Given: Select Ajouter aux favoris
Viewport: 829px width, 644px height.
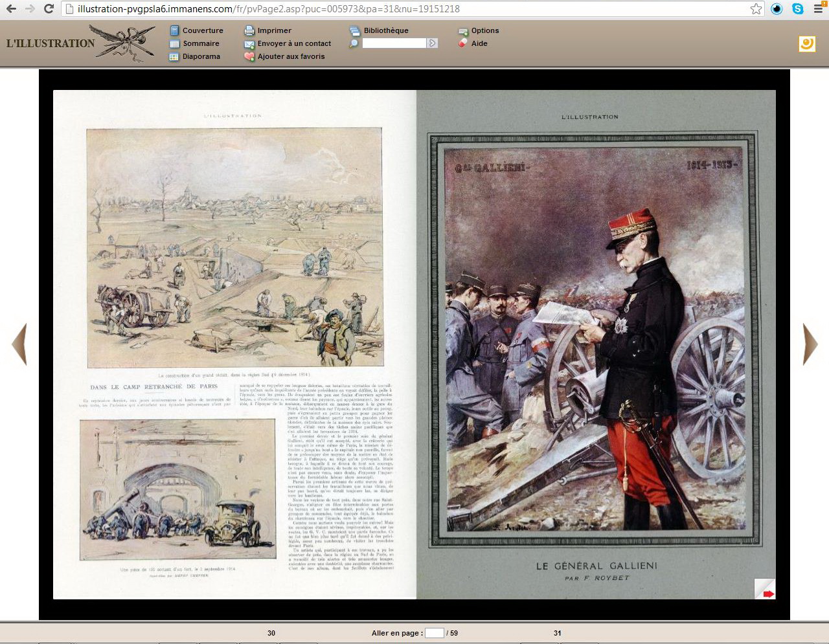Looking at the screenshot, I should coord(291,56).
